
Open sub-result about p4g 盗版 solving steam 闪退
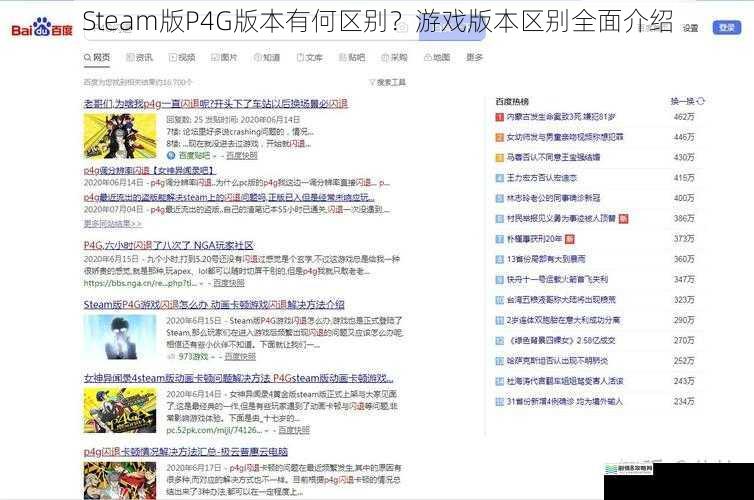tap(229, 197)
